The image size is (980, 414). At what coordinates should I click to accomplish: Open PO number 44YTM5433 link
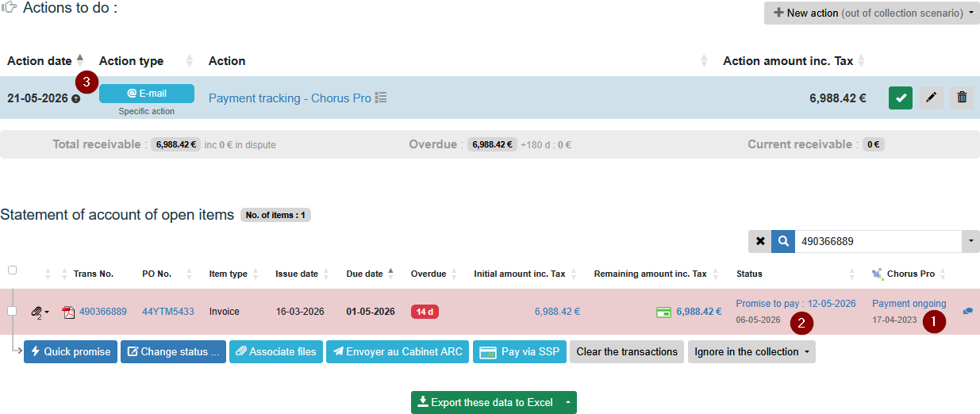click(x=168, y=312)
